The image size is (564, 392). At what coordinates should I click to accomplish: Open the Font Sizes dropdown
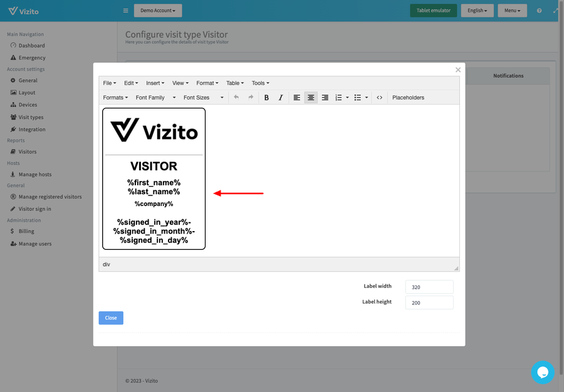[x=203, y=98]
